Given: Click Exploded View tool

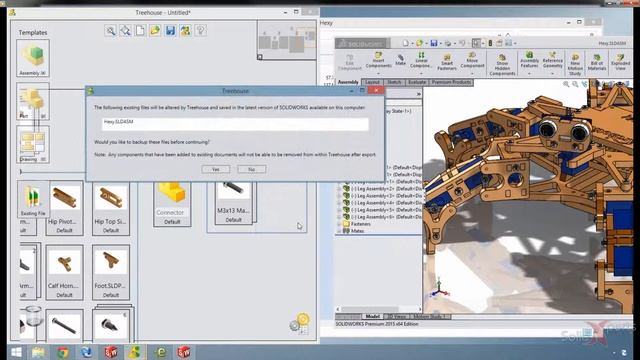Looking at the screenshot, I should (x=620, y=62).
